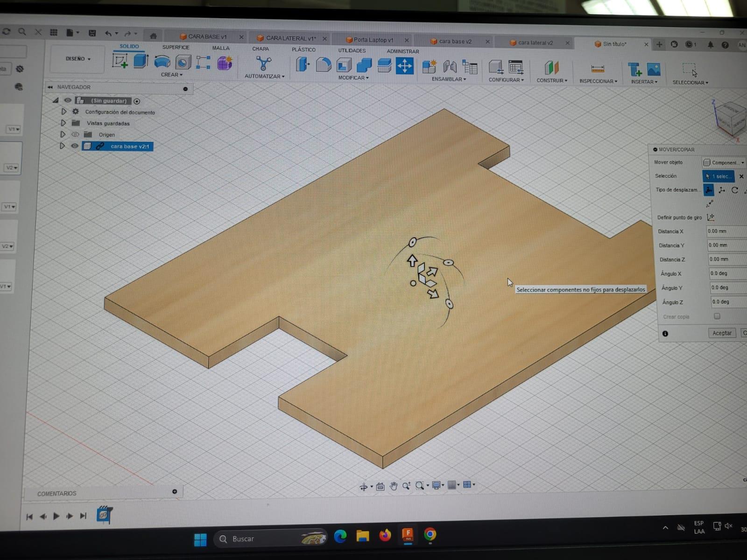
Task: Open the DISEÑO workspace dropdown
Action: [78, 59]
